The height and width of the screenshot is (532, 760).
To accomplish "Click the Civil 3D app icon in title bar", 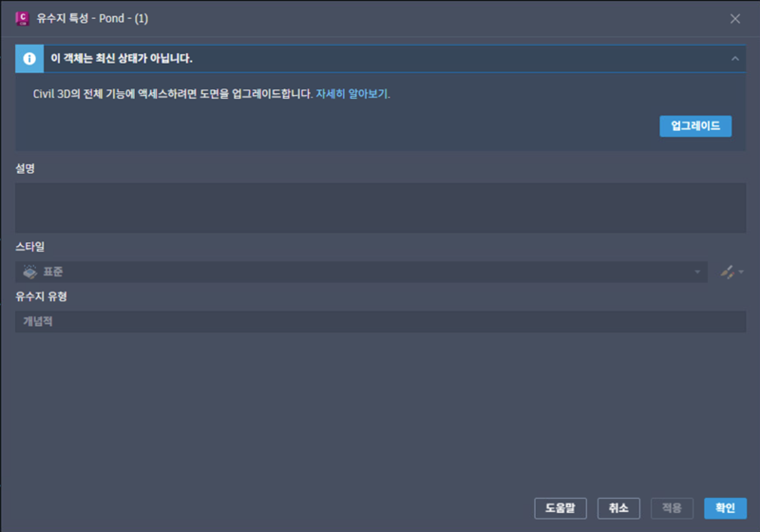I will click(x=22, y=19).
